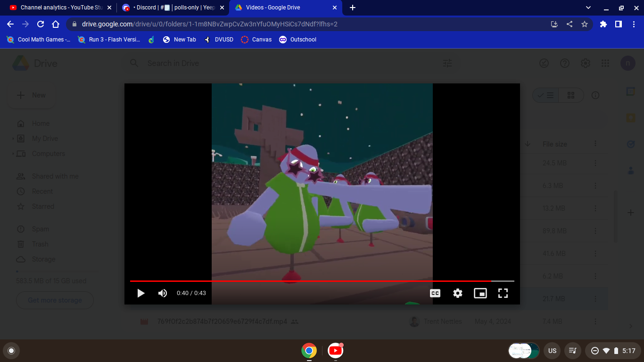Toggle the browser side panel

(x=619, y=24)
